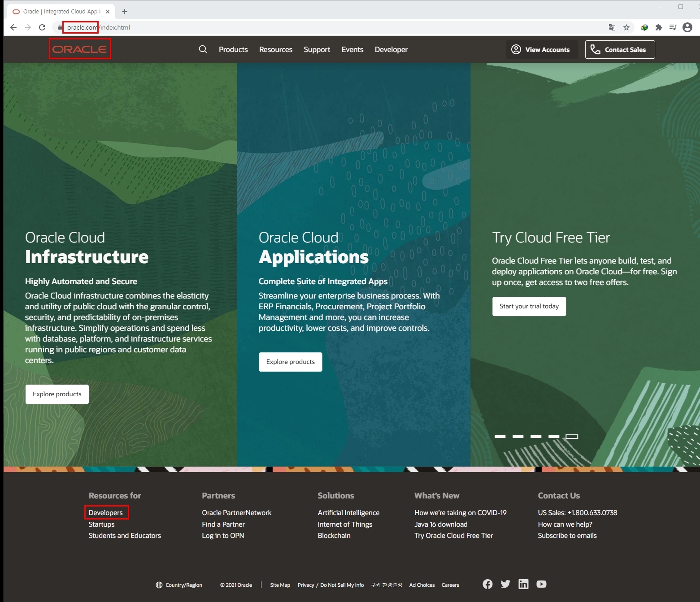The width and height of the screenshot is (700, 602).
Task: Open How we're taking on COVID-19
Action: (x=461, y=512)
